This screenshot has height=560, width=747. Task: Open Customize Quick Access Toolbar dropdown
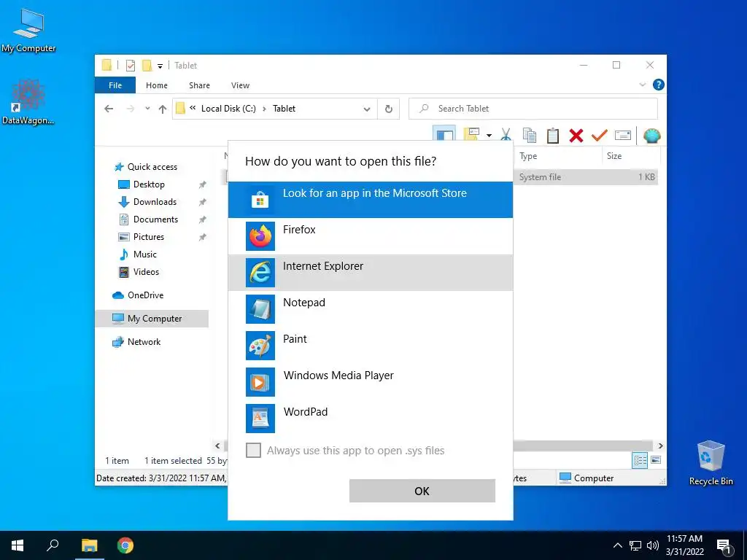160,66
